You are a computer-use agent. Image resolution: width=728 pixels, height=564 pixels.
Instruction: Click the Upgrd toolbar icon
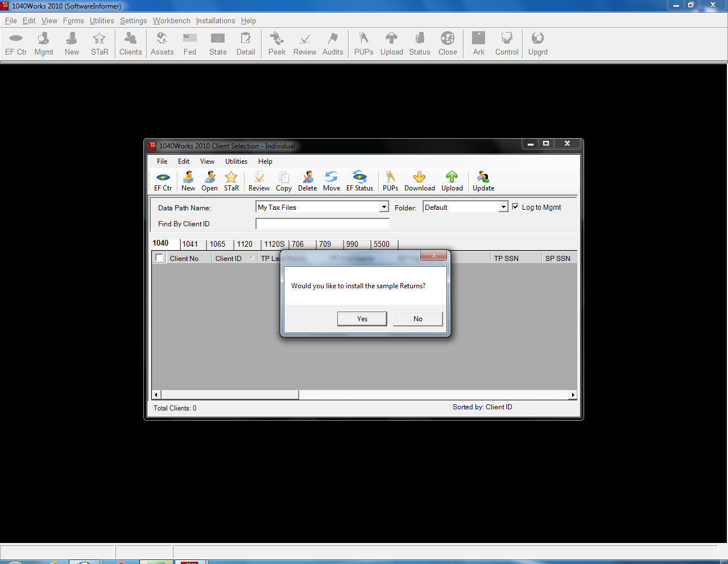click(537, 44)
